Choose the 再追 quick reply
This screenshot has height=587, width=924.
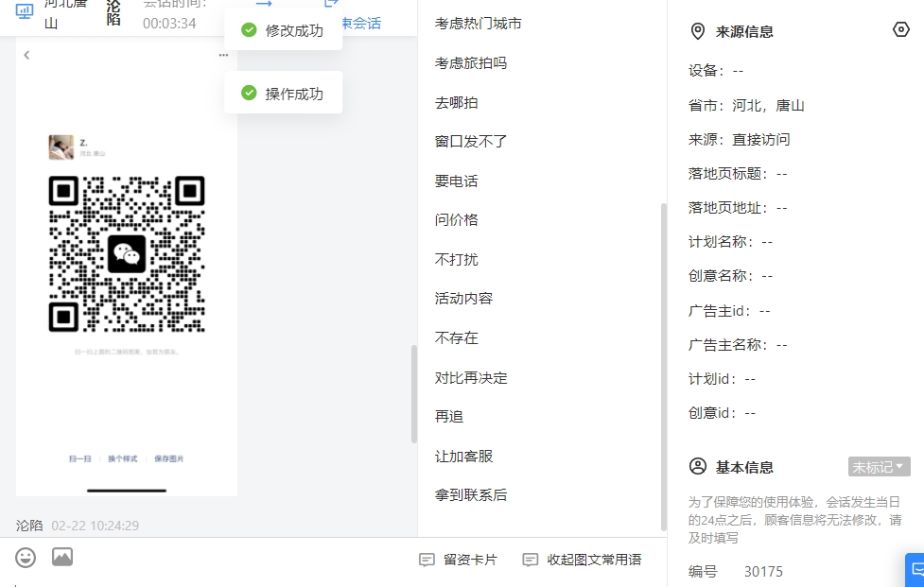(x=449, y=416)
